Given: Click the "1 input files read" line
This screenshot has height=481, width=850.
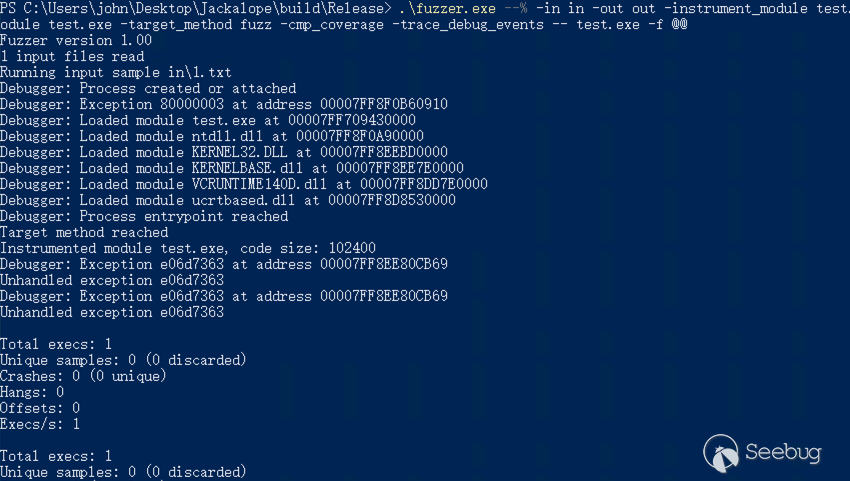Looking at the screenshot, I should 72,56.
